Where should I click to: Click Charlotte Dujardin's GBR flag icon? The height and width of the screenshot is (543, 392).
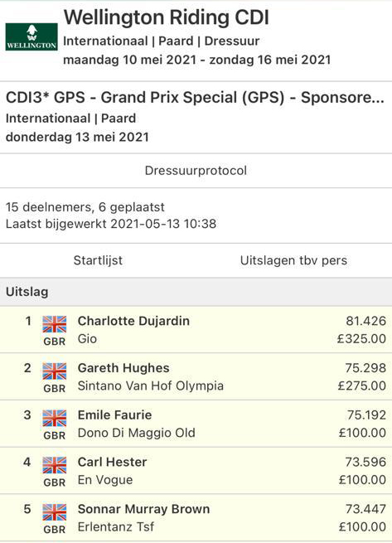pyautogui.click(x=55, y=324)
